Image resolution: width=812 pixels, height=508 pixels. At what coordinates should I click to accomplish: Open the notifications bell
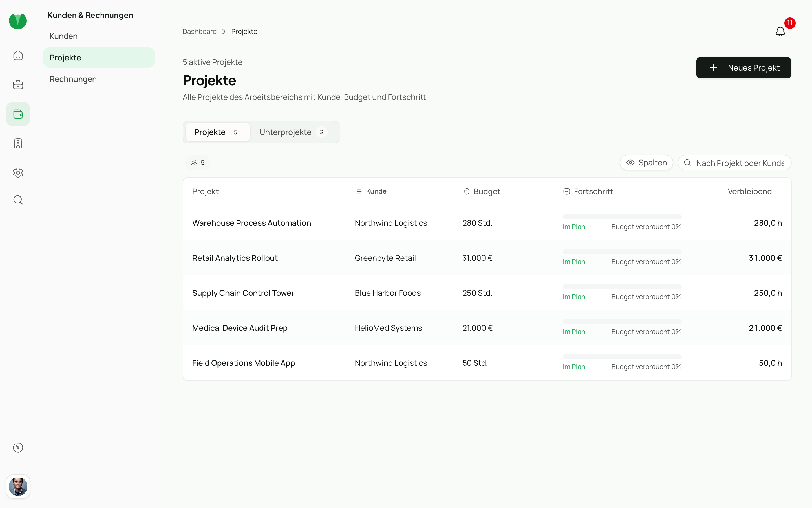pos(780,32)
